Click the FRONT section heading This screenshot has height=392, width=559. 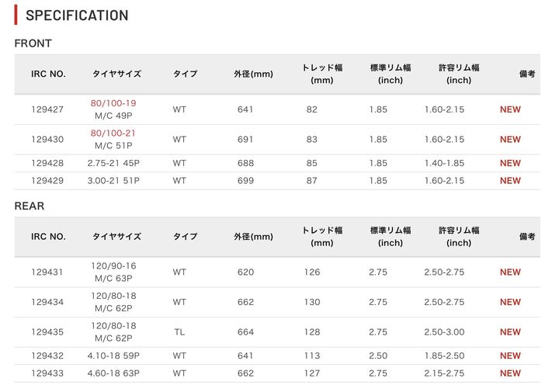[33, 43]
